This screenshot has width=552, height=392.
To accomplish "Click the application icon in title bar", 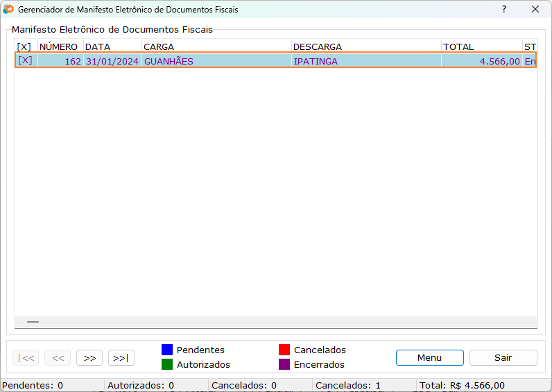I will [x=8, y=10].
